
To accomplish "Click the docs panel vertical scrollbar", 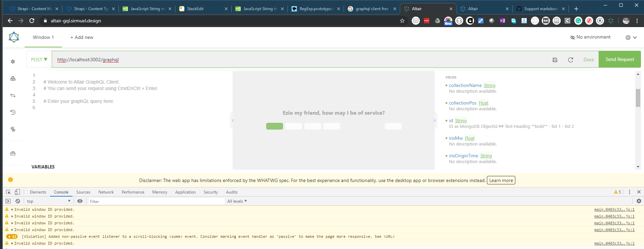I will 638,98.
